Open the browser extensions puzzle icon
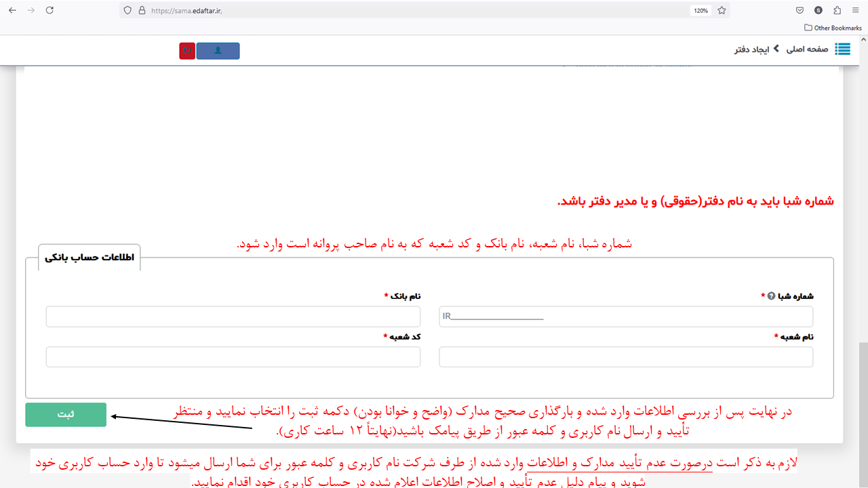Screen dimensions: 868x488 (x=837, y=10)
